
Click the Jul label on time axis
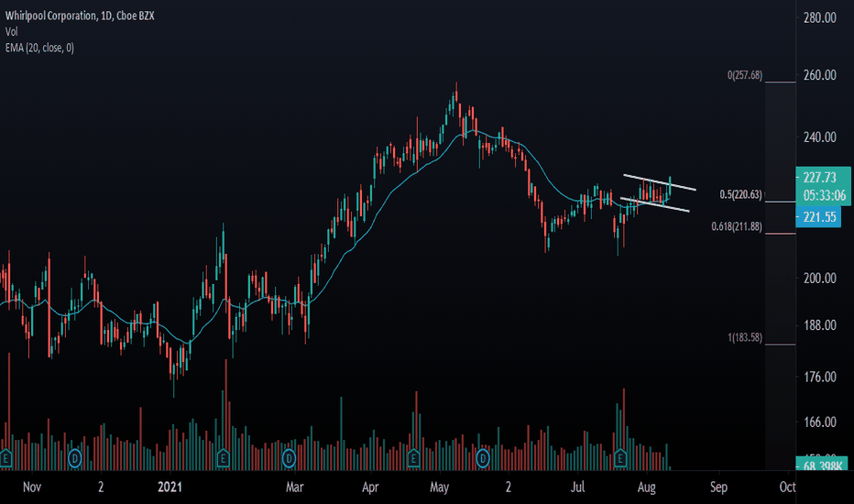click(x=577, y=488)
